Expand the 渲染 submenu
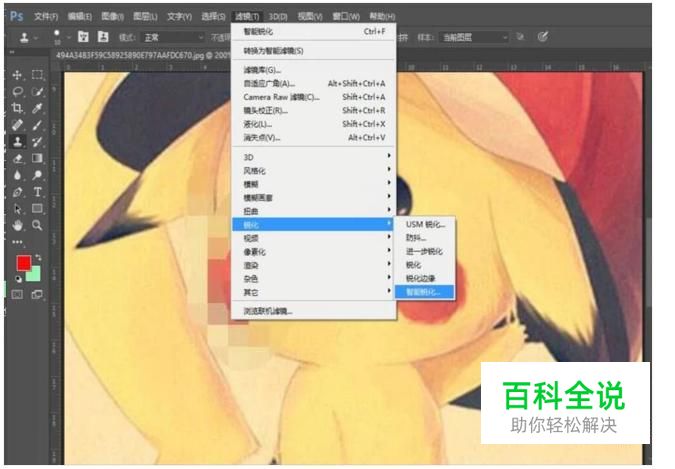Image resolution: width=675 pixels, height=469 pixels. tap(314, 265)
